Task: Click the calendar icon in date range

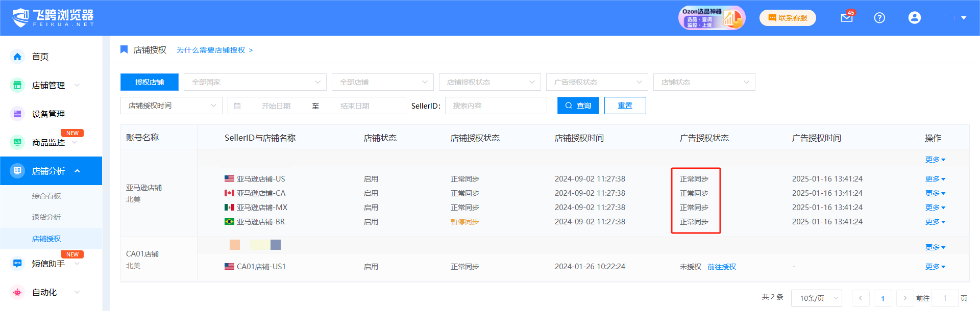Action: coord(237,106)
